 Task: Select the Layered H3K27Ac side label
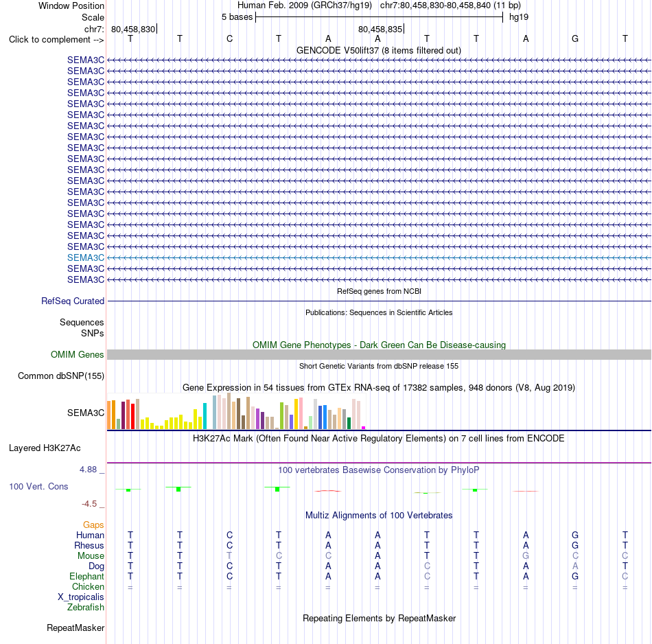[45, 448]
